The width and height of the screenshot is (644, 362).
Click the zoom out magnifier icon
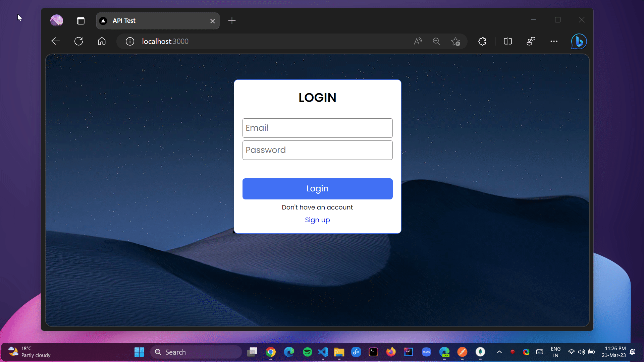tap(436, 41)
